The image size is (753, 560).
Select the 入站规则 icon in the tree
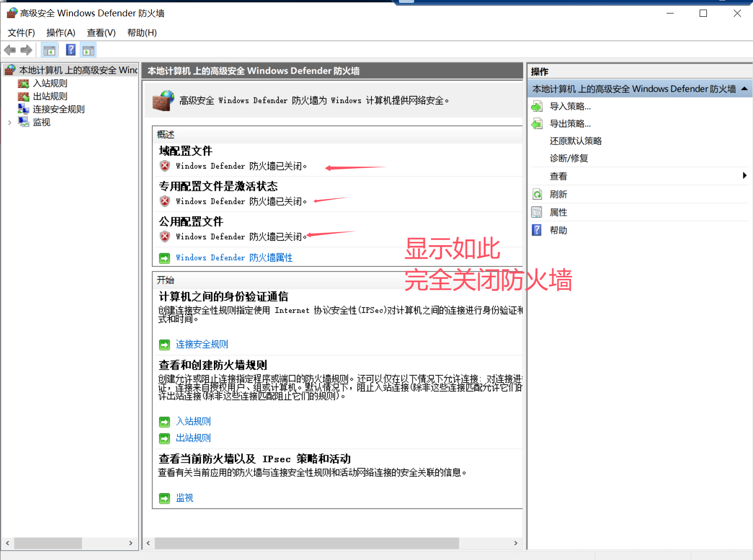tap(24, 84)
